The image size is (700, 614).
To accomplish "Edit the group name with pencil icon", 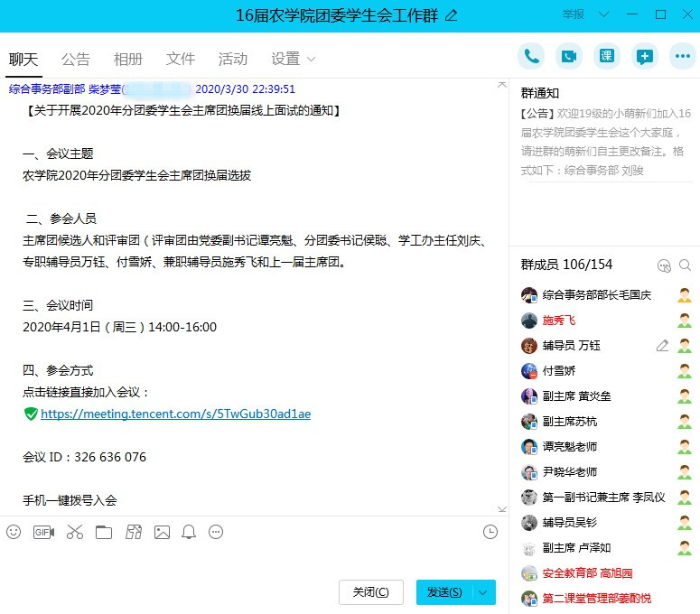I will coord(452,15).
